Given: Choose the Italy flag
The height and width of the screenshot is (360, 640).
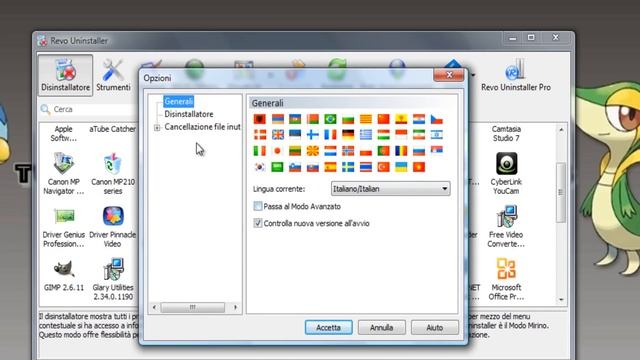Looking at the screenshot, I should pyautogui.click(x=260, y=151).
